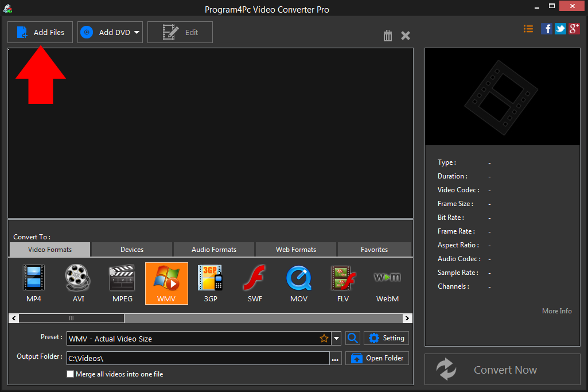The height and width of the screenshot is (392, 588).
Task: Switch to the Devices tab
Action: pyautogui.click(x=131, y=249)
